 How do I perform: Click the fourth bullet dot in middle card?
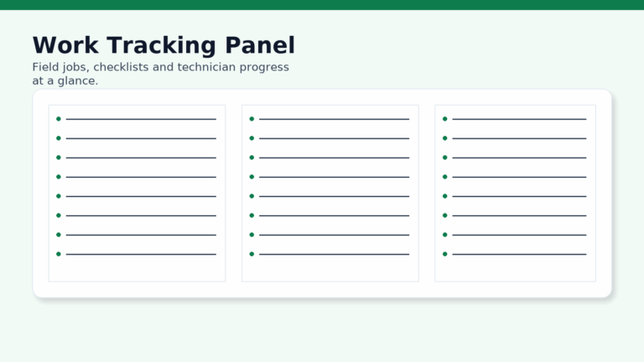coord(252,177)
